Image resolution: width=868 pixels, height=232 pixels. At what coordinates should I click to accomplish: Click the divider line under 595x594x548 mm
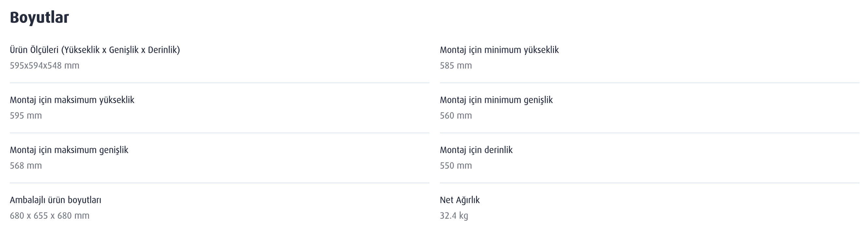[219, 83]
